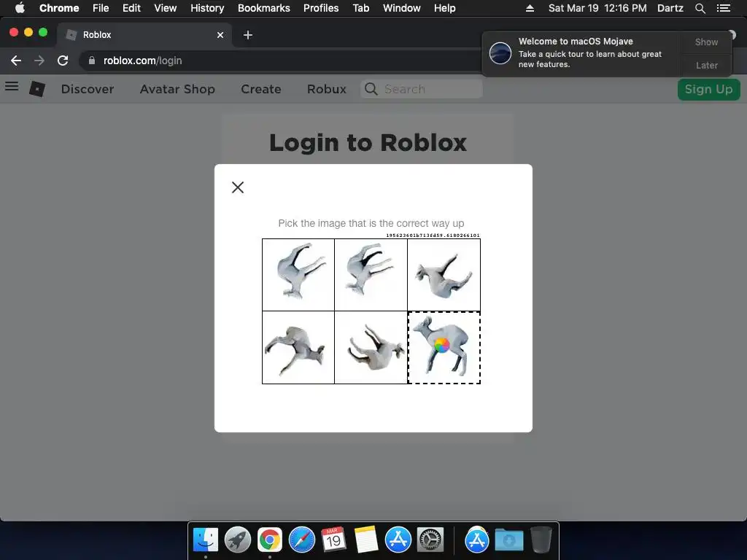Select the third captcha image in top row
Image resolution: width=747 pixels, height=560 pixels.
(x=444, y=275)
